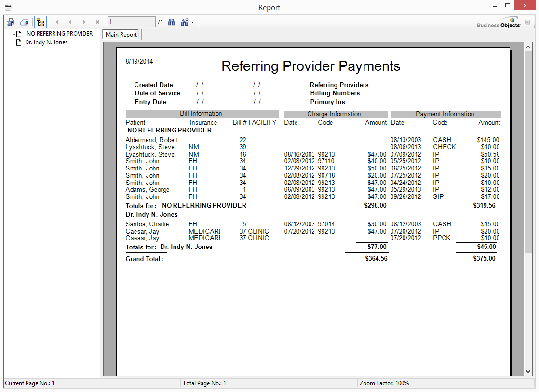Open the Find Text binoculars tool
This screenshot has height=392, width=539.
point(172,22)
